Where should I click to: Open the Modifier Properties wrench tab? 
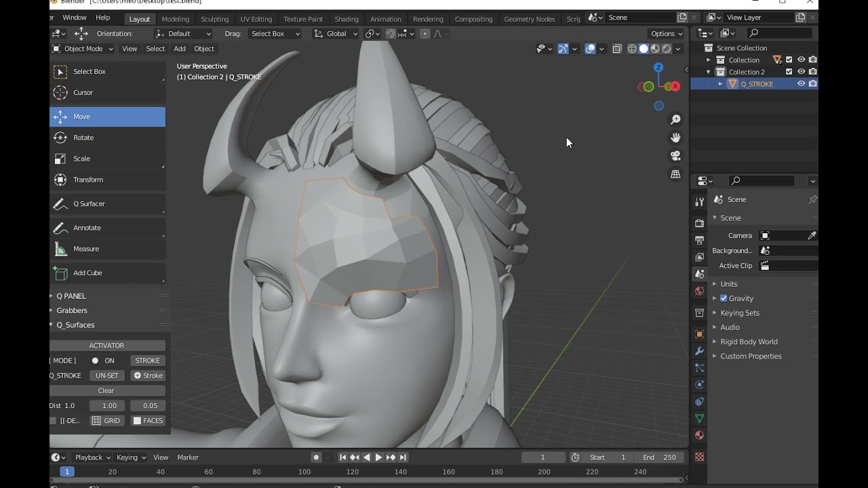(699, 351)
